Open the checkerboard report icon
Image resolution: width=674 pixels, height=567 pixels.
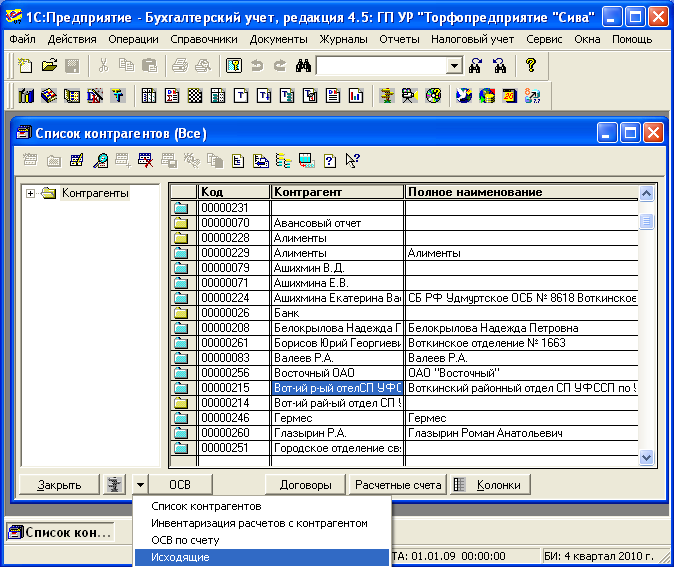pos(195,95)
